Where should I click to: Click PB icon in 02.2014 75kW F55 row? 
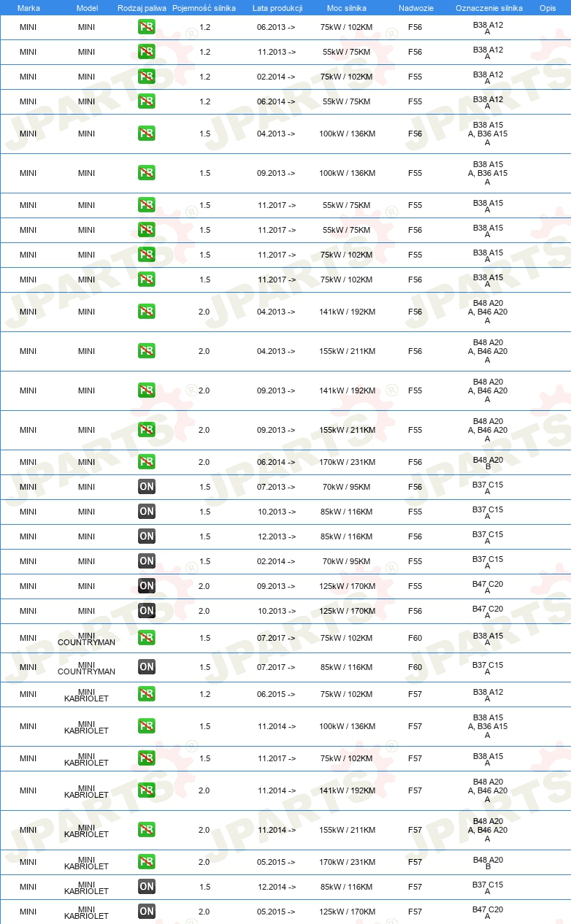tap(147, 77)
